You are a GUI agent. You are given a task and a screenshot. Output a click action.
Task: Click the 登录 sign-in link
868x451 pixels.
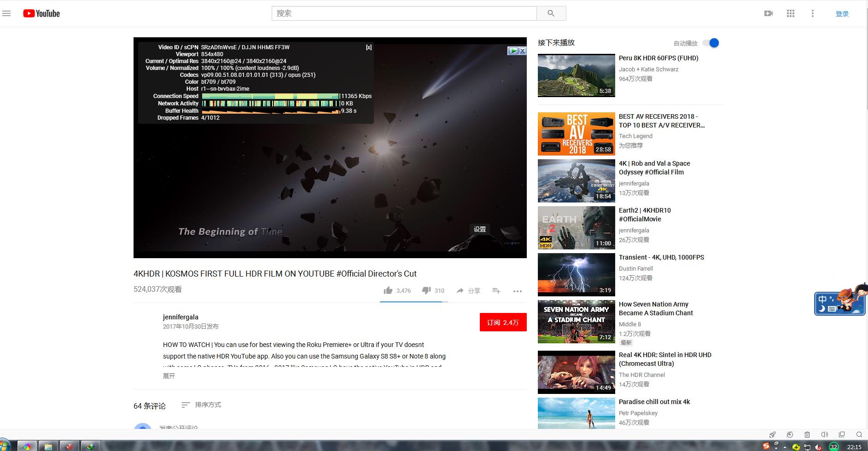click(x=842, y=14)
